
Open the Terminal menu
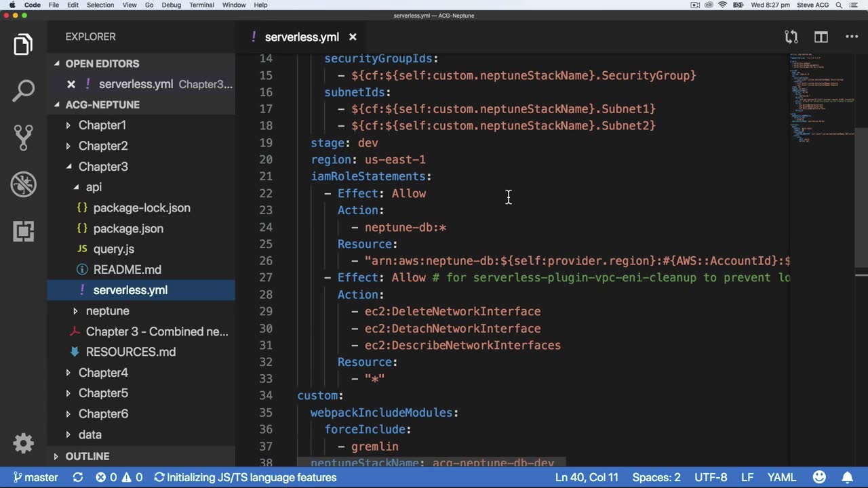coord(201,5)
